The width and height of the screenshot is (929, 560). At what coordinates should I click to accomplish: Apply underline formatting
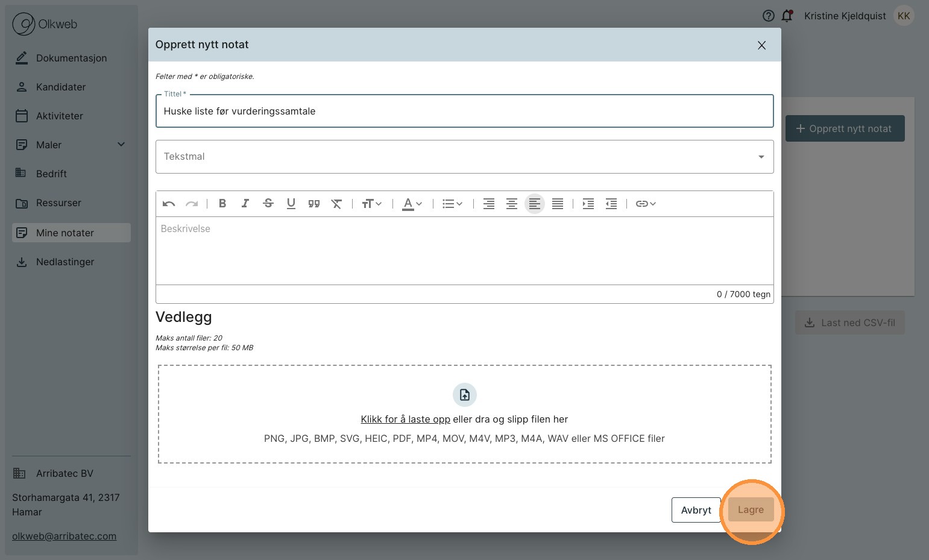(x=291, y=204)
